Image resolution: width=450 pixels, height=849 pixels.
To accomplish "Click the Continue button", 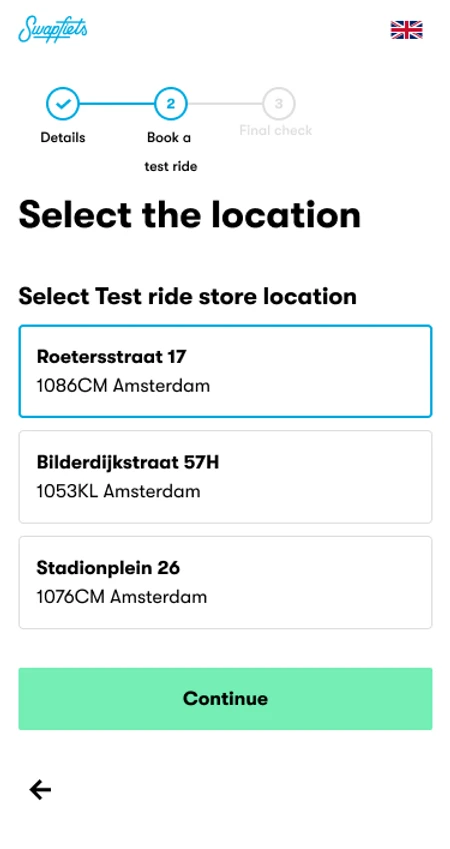I will 225,698.
